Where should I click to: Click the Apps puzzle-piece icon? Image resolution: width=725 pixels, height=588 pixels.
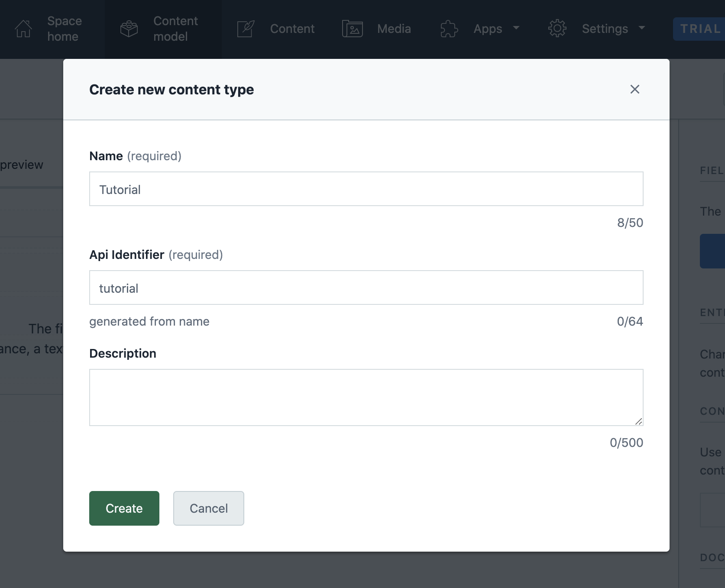point(449,29)
